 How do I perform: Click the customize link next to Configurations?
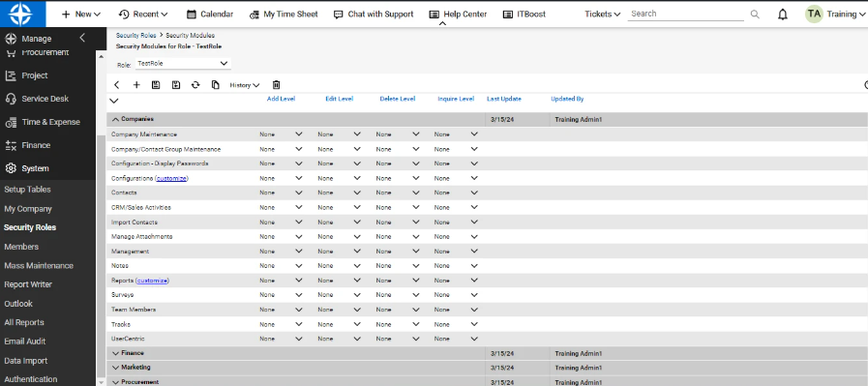tap(171, 178)
